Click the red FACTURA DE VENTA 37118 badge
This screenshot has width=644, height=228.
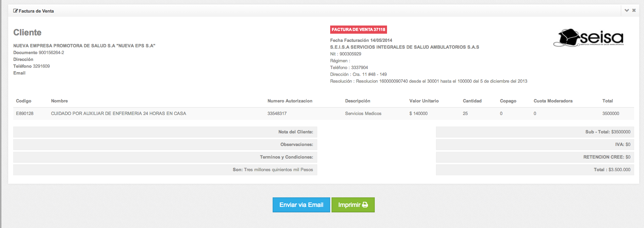[x=358, y=30]
